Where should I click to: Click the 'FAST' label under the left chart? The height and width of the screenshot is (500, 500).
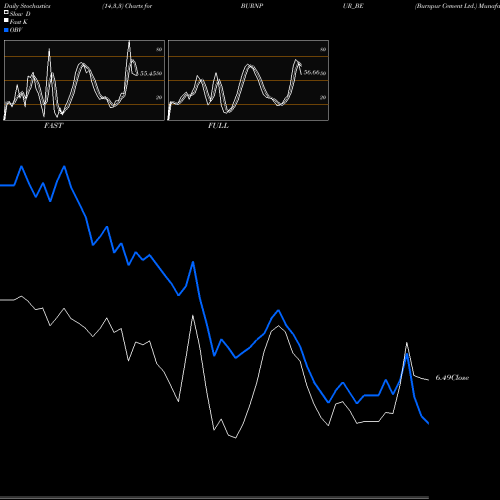pyautogui.click(x=53, y=126)
